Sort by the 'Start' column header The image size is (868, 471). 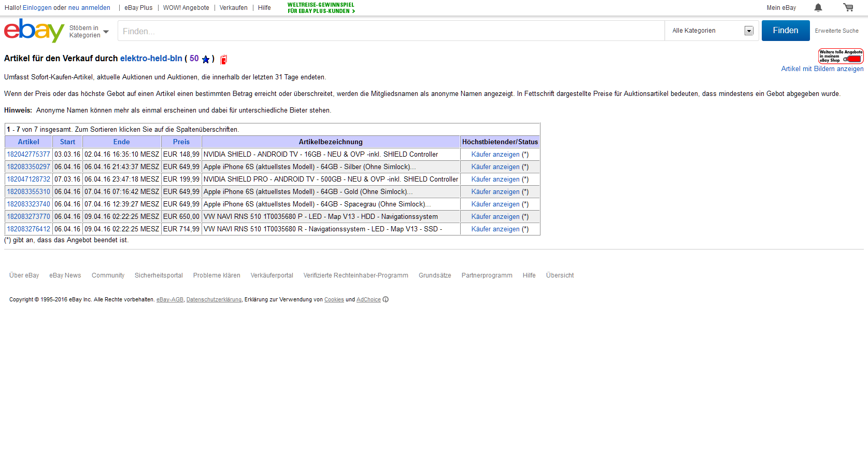(67, 142)
